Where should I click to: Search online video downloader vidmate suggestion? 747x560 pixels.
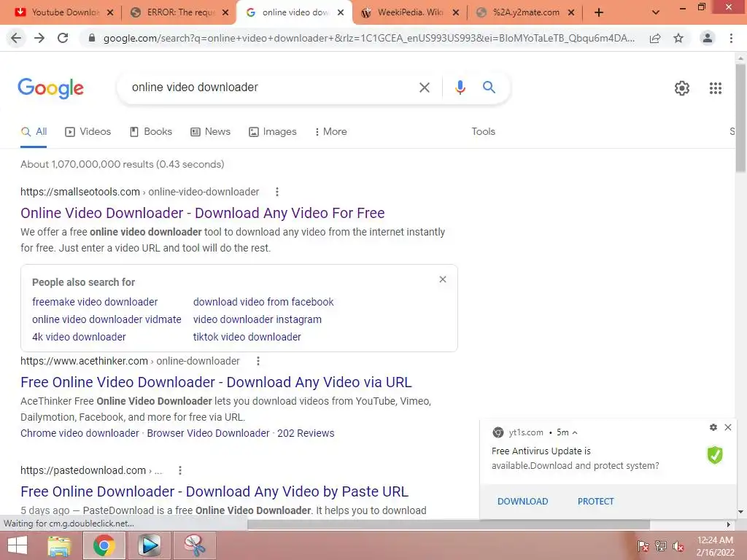point(107,319)
